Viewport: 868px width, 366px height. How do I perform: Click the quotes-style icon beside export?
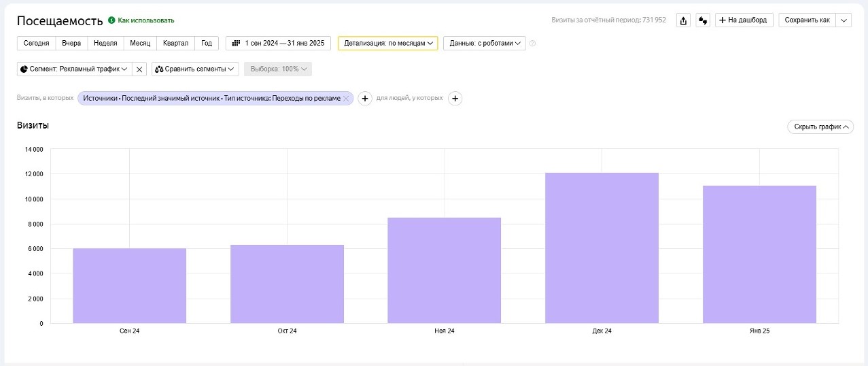[x=702, y=20]
